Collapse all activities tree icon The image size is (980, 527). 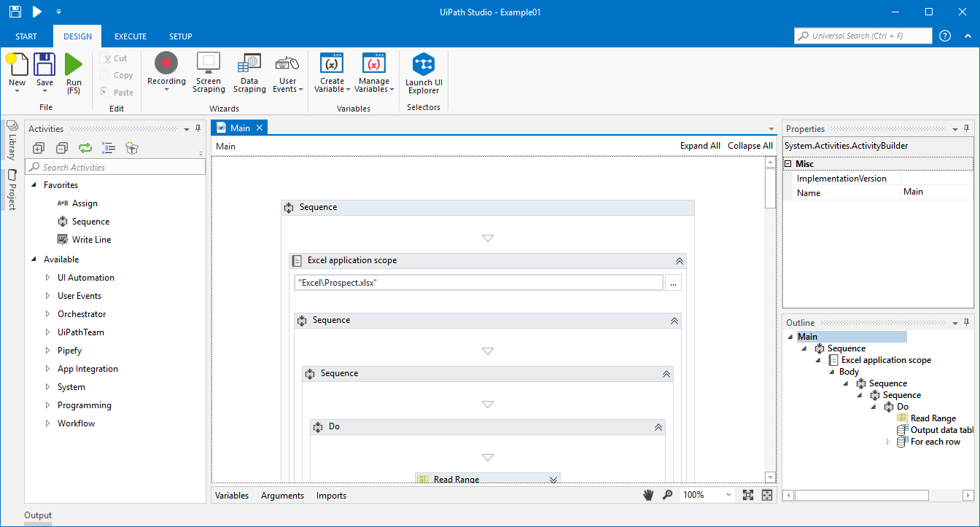tap(62, 148)
